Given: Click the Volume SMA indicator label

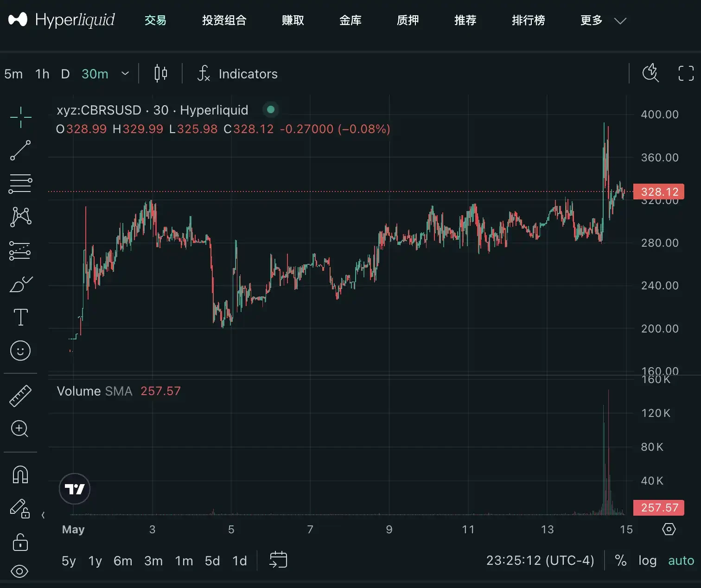Looking at the screenshot, I should click(x=95, y=391).
